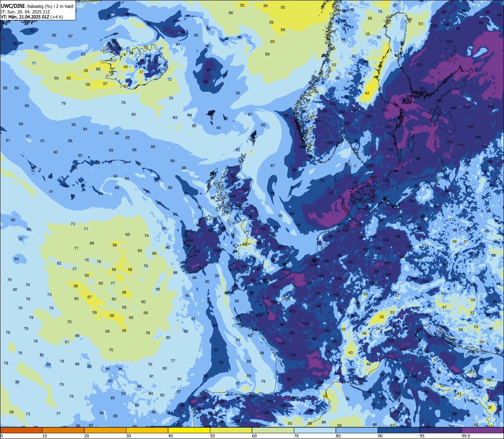Image resolution: width=504 pixels, height=439 pixels.
Task: Click the init time 'IT: Sun. 20. 04. 2025 21Z'
Action: pyautogui.click(x=25, y=11)
